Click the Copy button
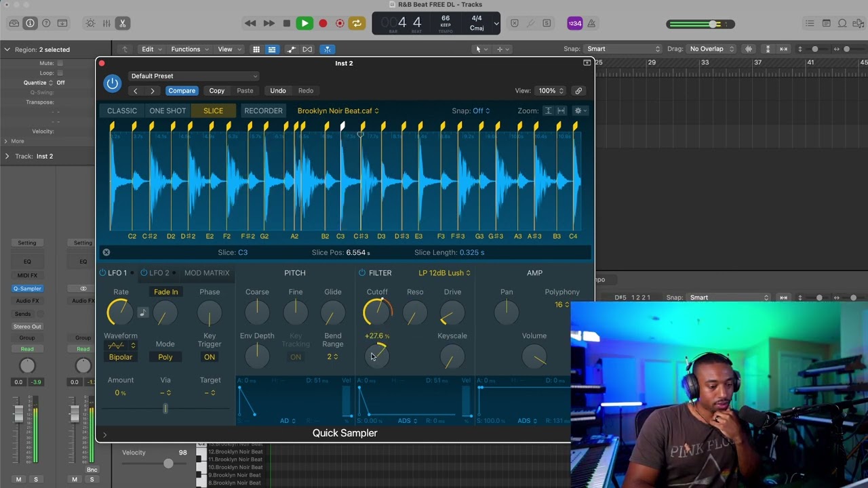Viewport: 868px width, 488px height. pyautogui.click(x=216, y=91)
